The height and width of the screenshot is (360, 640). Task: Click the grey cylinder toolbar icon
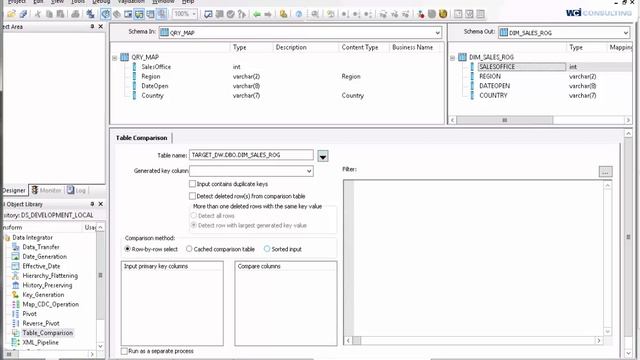[x=432, y=14]
